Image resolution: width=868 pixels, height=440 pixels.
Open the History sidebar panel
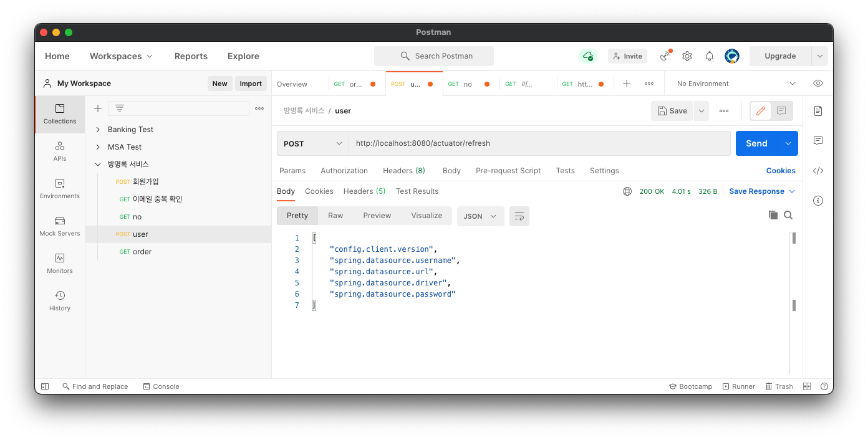(x=60, y=301)
